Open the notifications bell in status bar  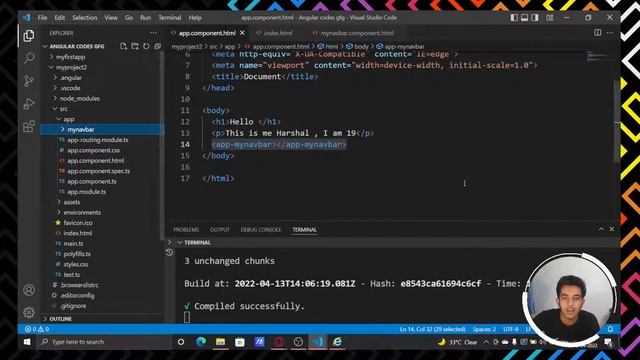tap(611, 329)
